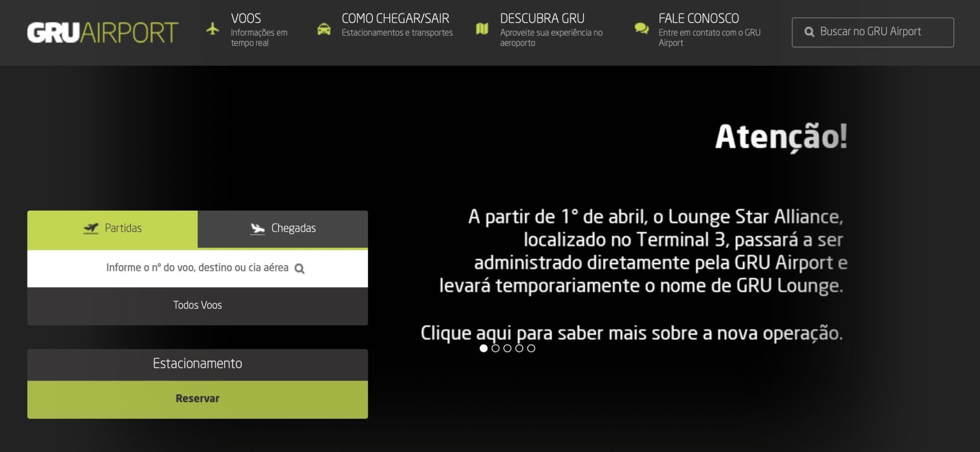Viewport: 980px width, 452px height.
Task: Open the VOOS menu
Action: click(246, 18)
